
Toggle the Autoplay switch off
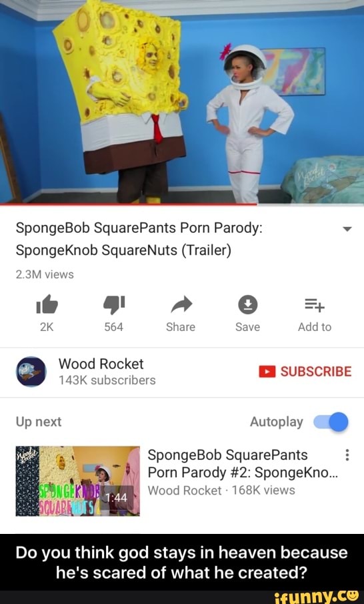coord(331,422)
